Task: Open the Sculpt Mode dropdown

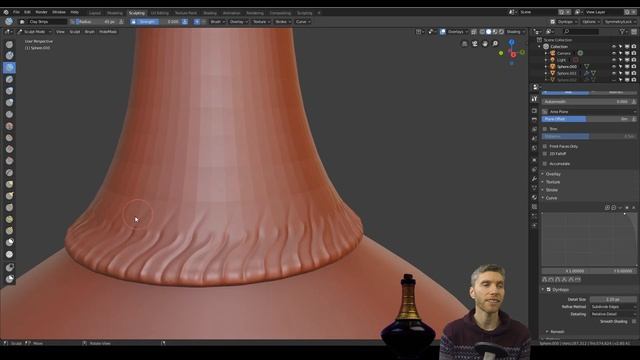Action: [x=34, y=32]
